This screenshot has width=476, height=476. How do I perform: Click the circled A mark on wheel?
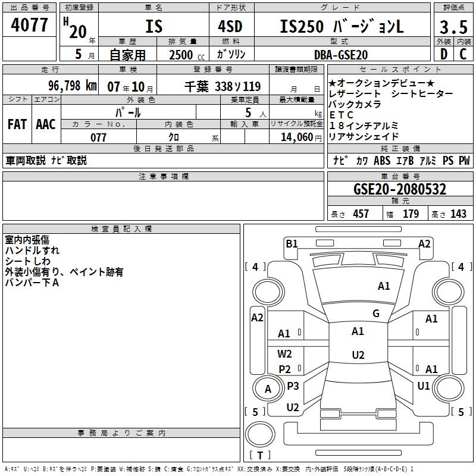pos(268,389)
